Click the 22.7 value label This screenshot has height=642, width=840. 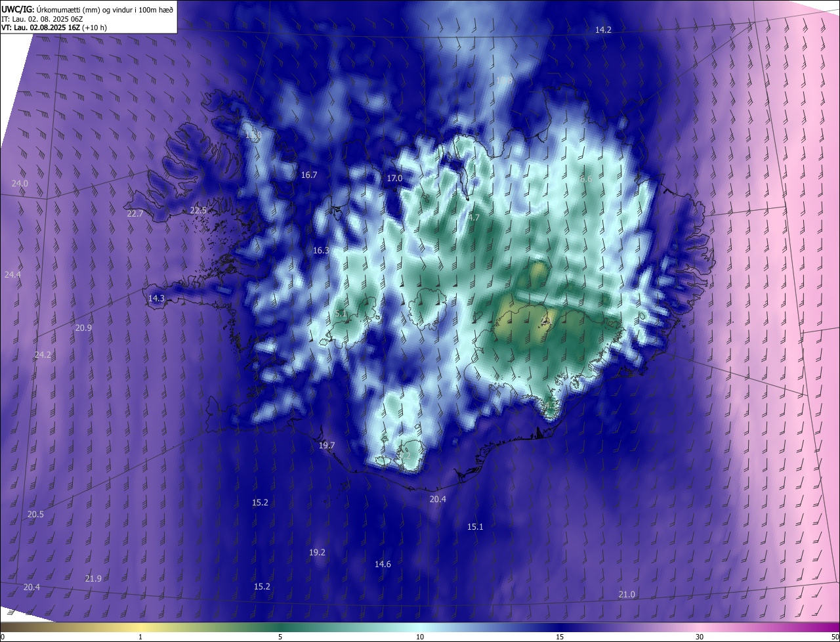(x=135, y=213)
